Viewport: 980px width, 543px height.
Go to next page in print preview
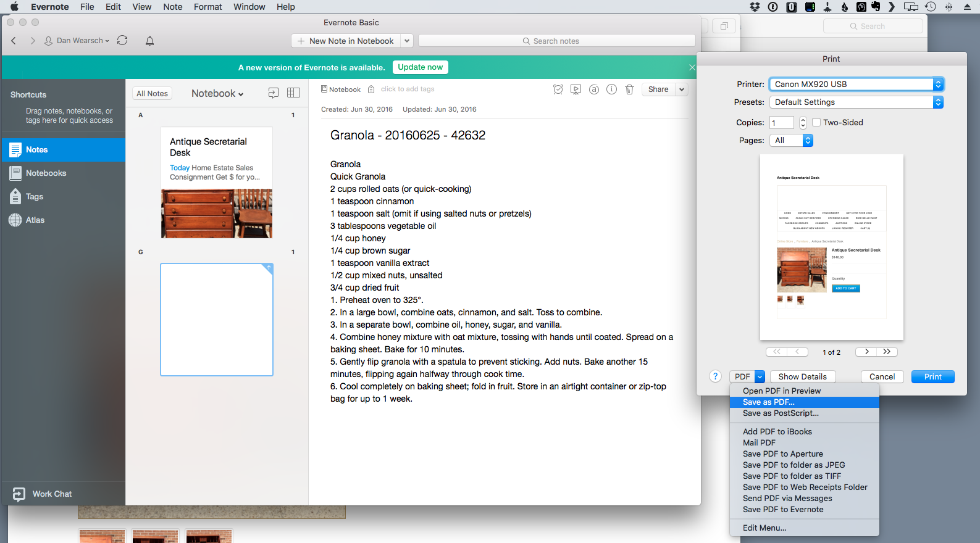866,352
